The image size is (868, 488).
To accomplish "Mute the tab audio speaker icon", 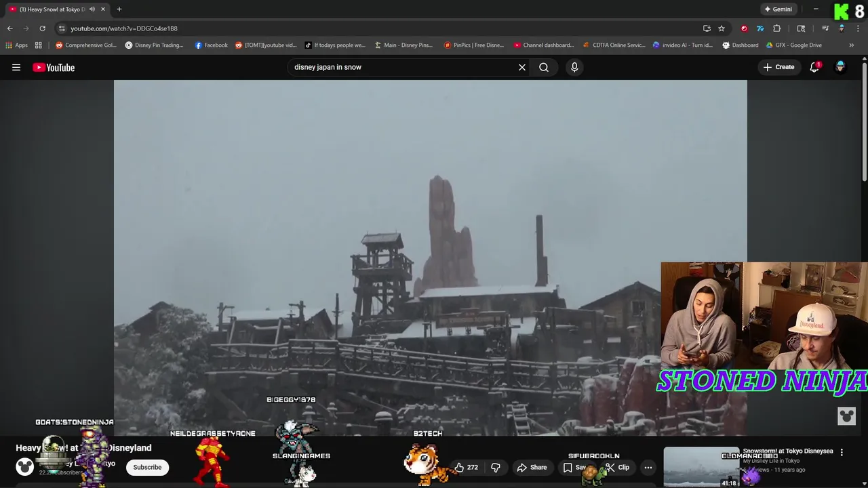I will tap(92, 9).
